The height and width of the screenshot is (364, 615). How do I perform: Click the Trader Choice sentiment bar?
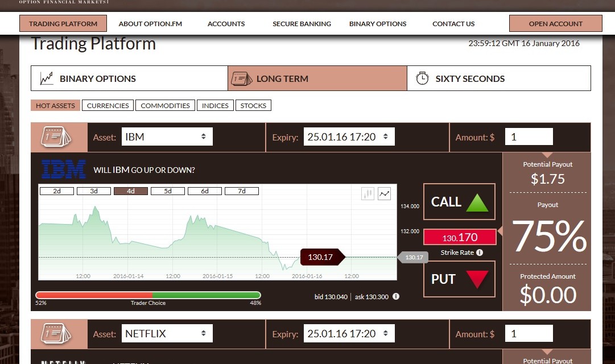(x=148, y=295)
